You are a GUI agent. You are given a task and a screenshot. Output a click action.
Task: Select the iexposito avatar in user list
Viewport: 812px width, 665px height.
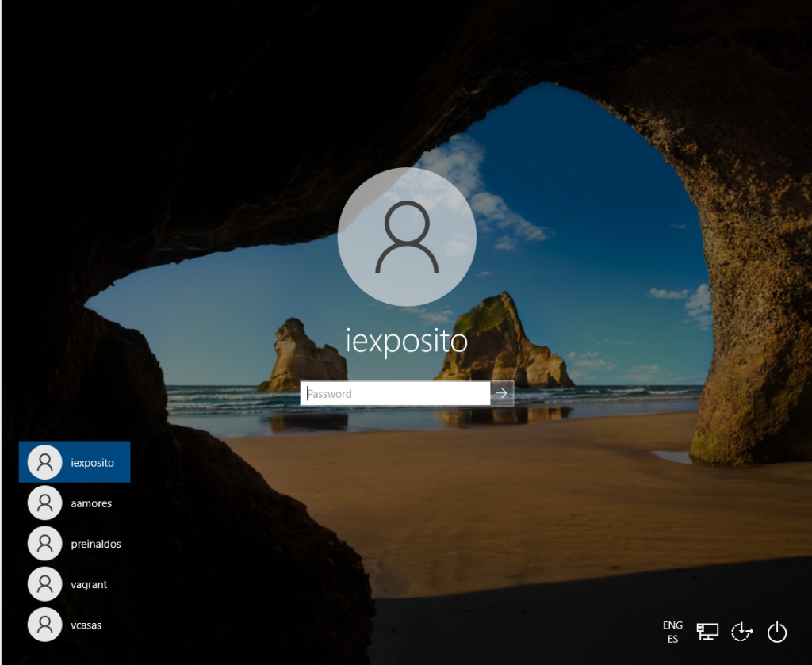[44, 462]
